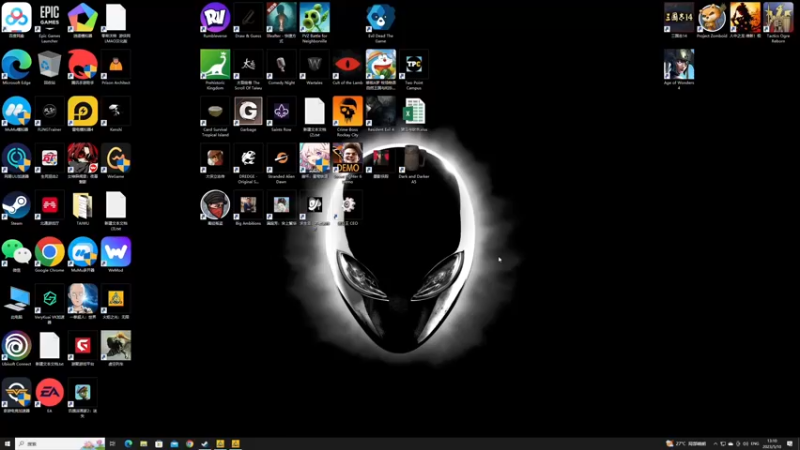Launch the WeMod shortcut
The height and width of the screenshot is (450, 800).
116,256
